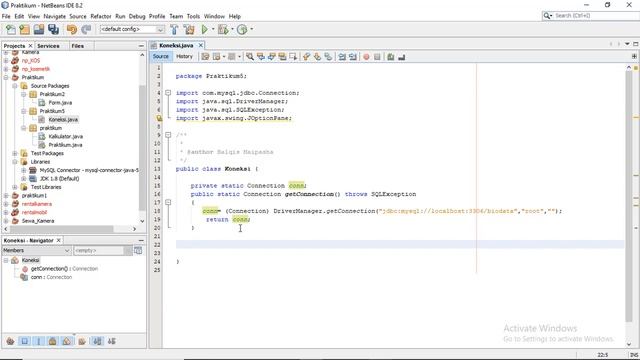Expand the MySQL Connector library node
The height and width of the screenshot is (360, 640).
pyautogui.click(x=24, y=170)
